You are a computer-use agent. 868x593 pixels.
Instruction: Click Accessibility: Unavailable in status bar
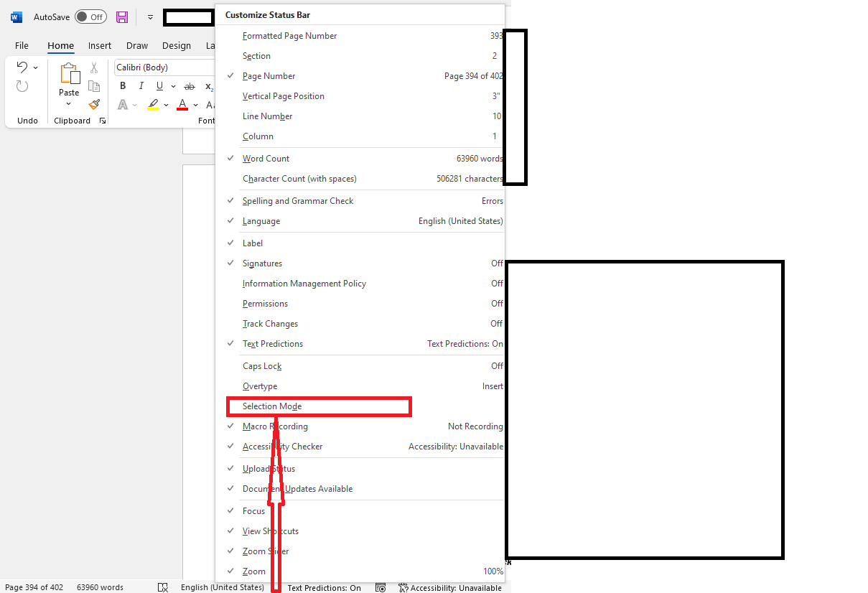[x=450, y=587]
